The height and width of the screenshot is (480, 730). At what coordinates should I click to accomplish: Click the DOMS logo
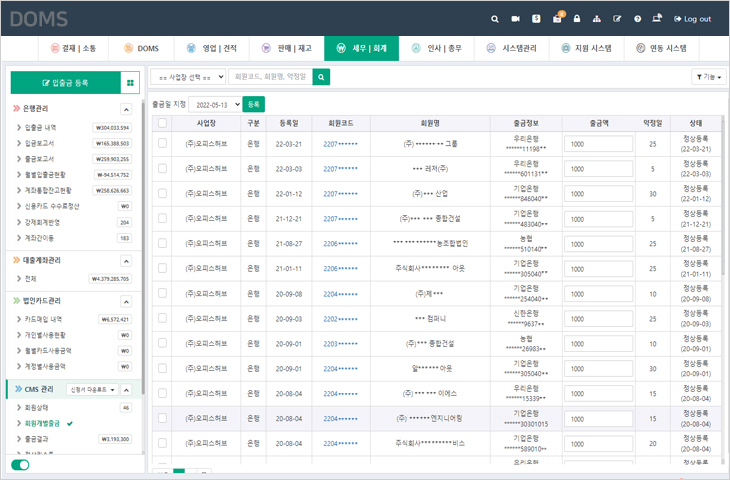39,19
